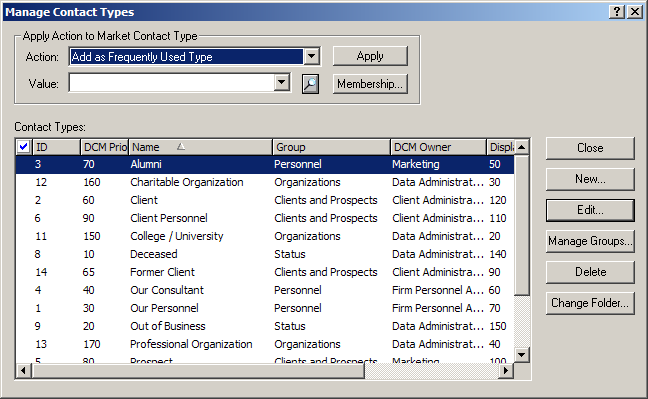Open Manage Groups dialog
Screen dimensions: 648x399
[x=590, y=241]
